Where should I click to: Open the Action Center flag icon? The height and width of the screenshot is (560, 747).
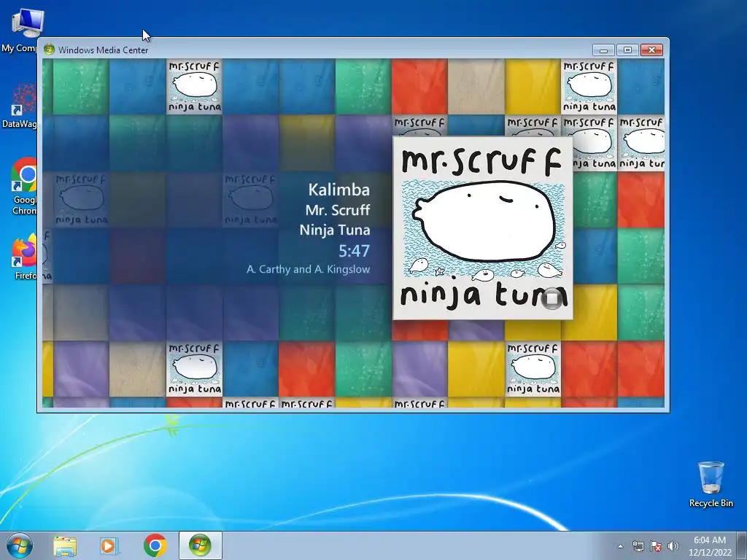(656, 546)
